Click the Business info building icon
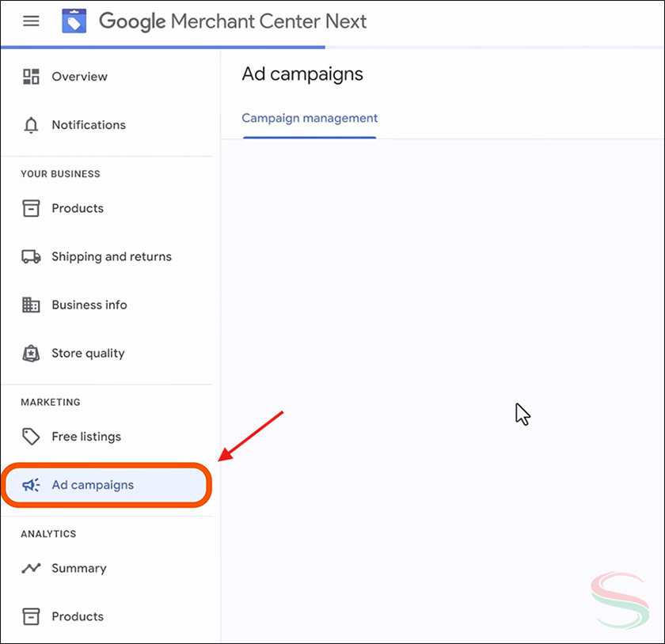 (x=30, y=305)
